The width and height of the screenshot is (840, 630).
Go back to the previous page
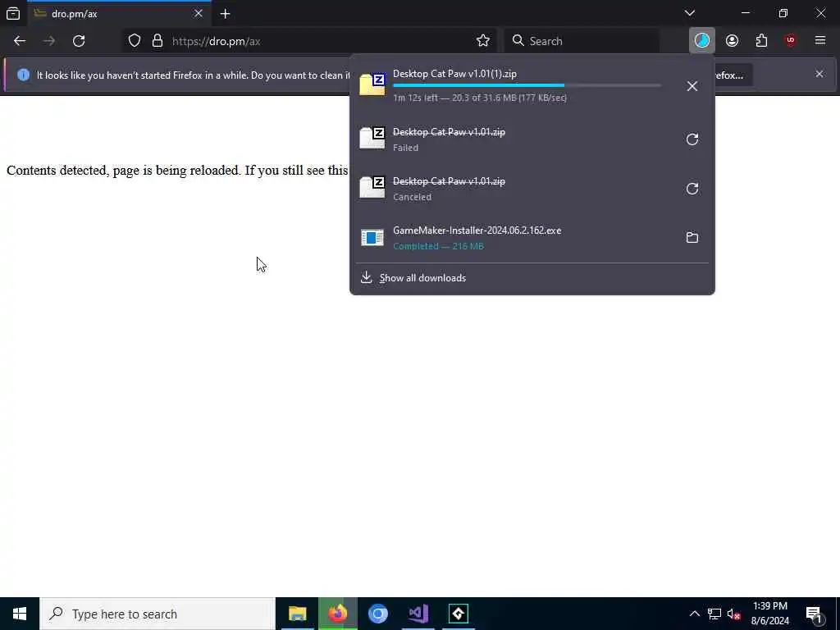[20, 41]
